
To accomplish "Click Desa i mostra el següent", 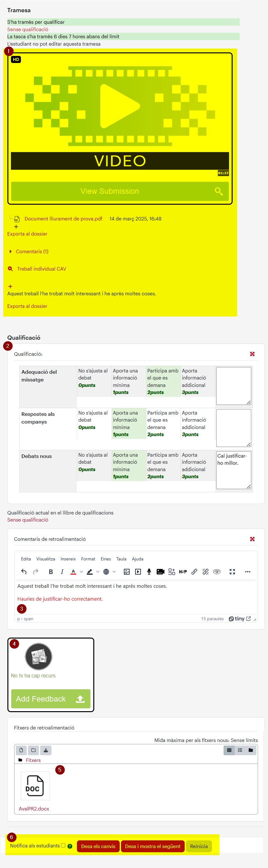I will pyautogui.click(x=152, y=846).
